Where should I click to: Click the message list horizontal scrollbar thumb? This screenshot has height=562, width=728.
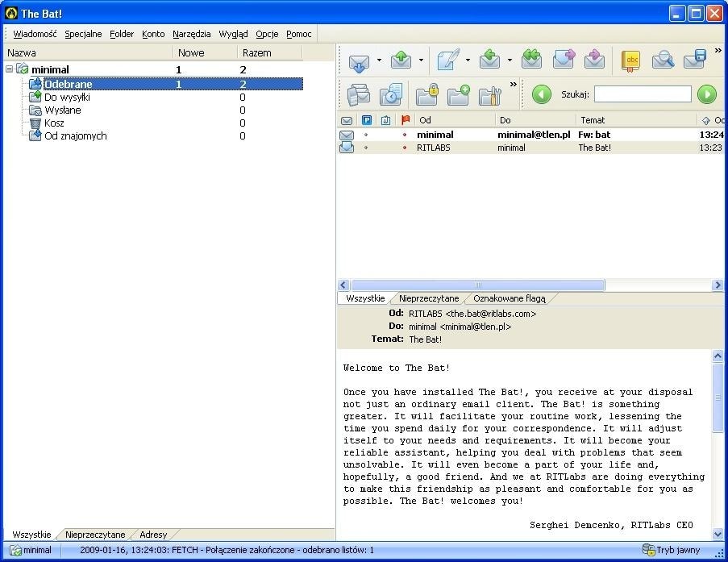[x=478, y=285]
